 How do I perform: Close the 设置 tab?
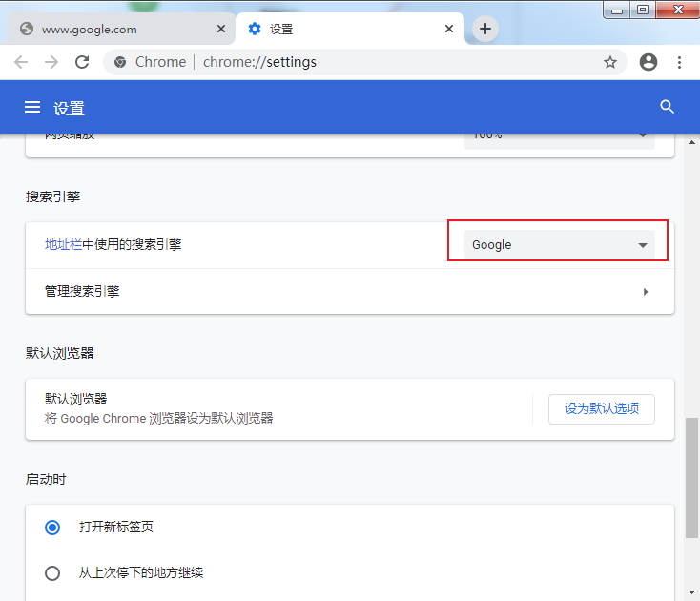[449, 29]
